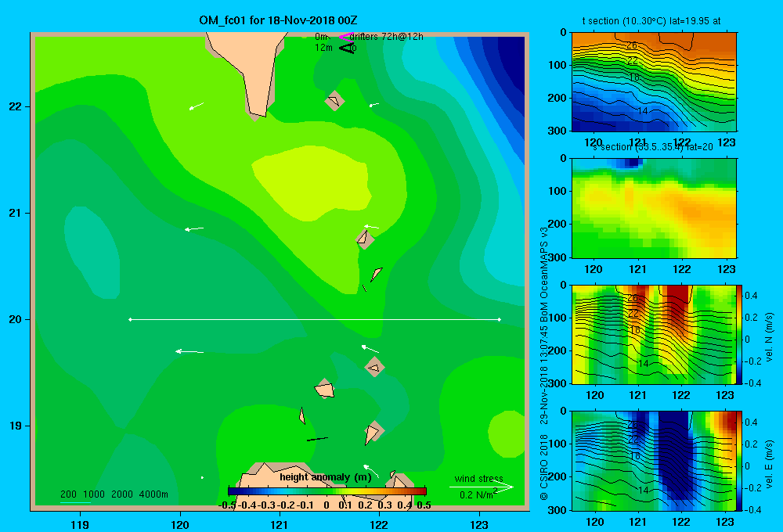This screenshot has width=783, height=532.
Task: Click the white current arrow west of 120E below 20N
Action: [189, 352]
